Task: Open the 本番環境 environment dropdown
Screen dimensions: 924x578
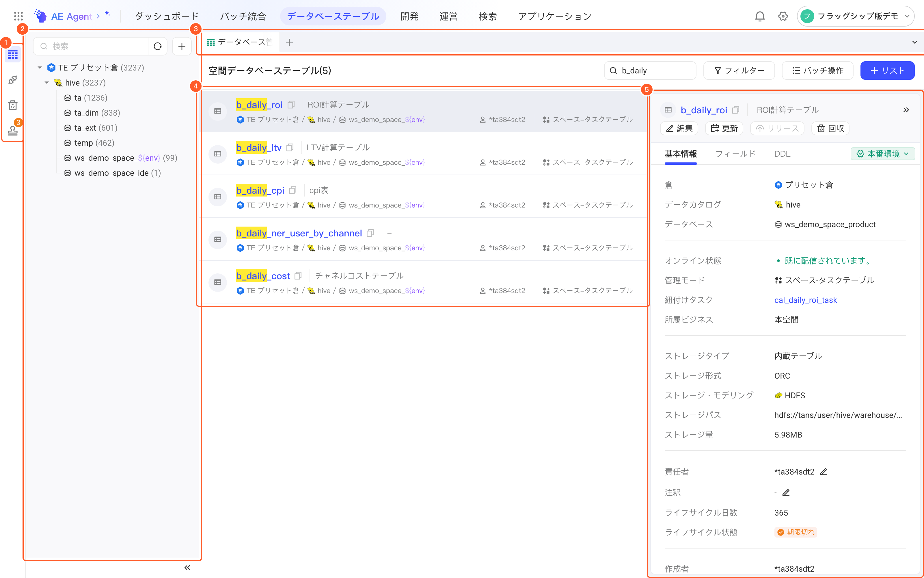Action: coord(882,154)
